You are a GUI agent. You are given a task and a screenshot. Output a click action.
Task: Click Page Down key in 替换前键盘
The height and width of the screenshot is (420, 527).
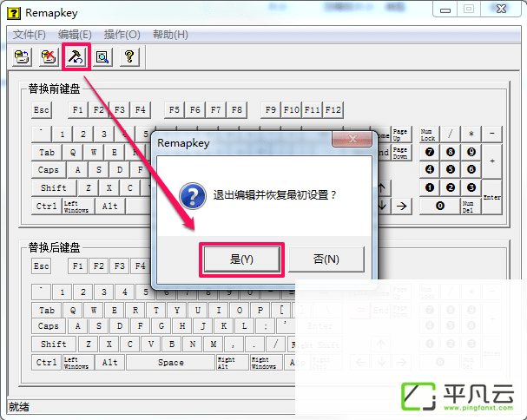click(x=402, y=153)
